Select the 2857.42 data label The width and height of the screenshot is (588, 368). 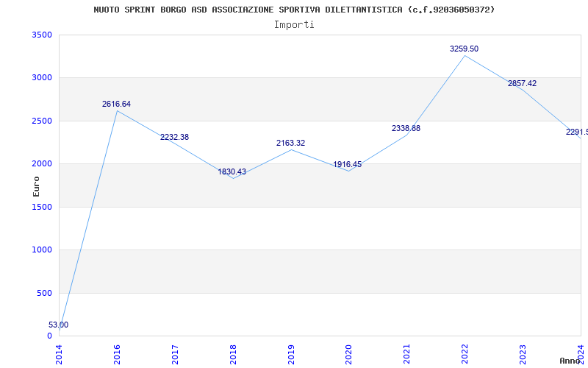pyautogui.click(x=522, y=83)
